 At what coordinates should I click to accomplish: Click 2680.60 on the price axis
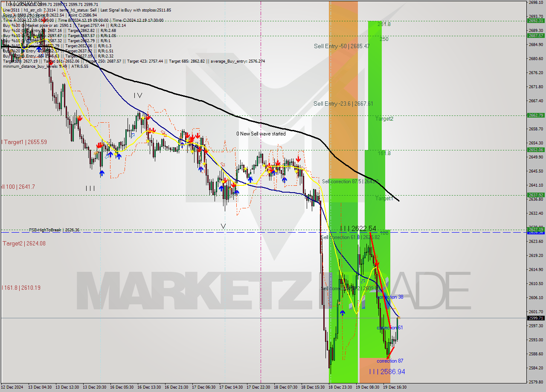point(536,58)
